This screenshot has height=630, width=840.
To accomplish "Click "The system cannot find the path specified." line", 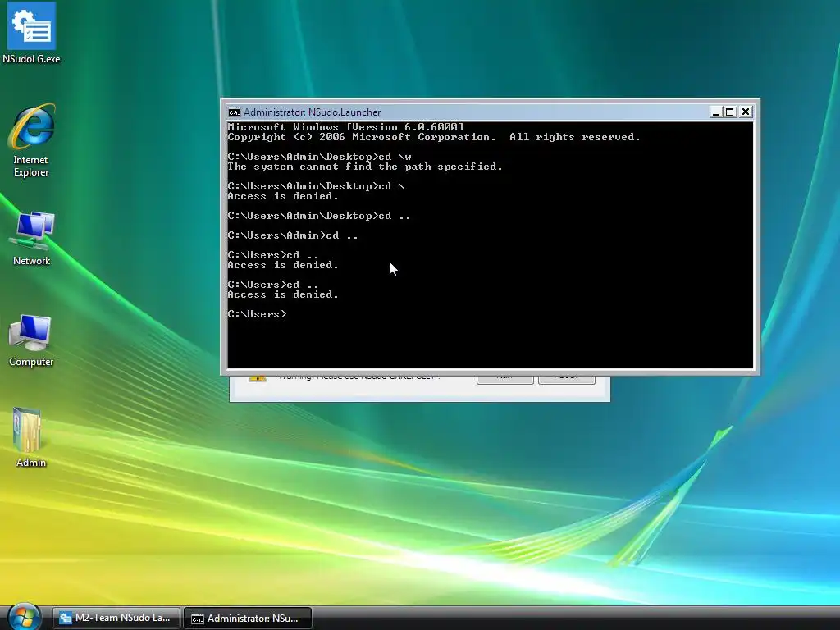I will (365, 167).
